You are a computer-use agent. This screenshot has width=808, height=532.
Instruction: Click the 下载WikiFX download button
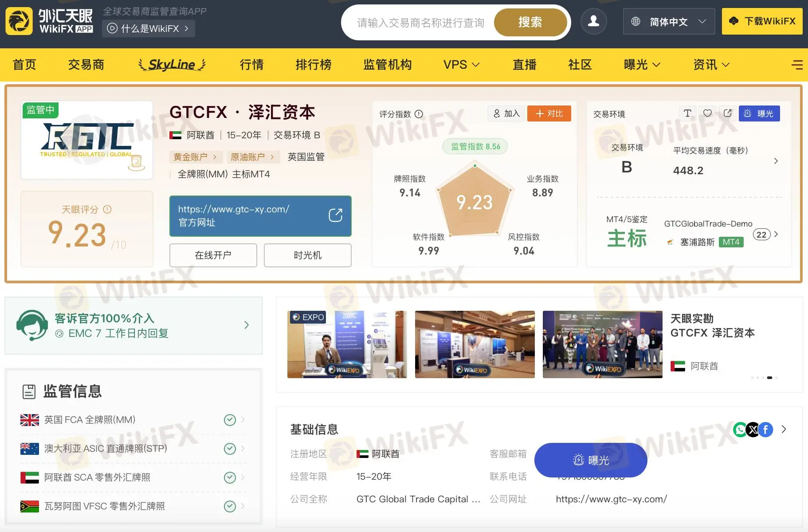point(762,21)
